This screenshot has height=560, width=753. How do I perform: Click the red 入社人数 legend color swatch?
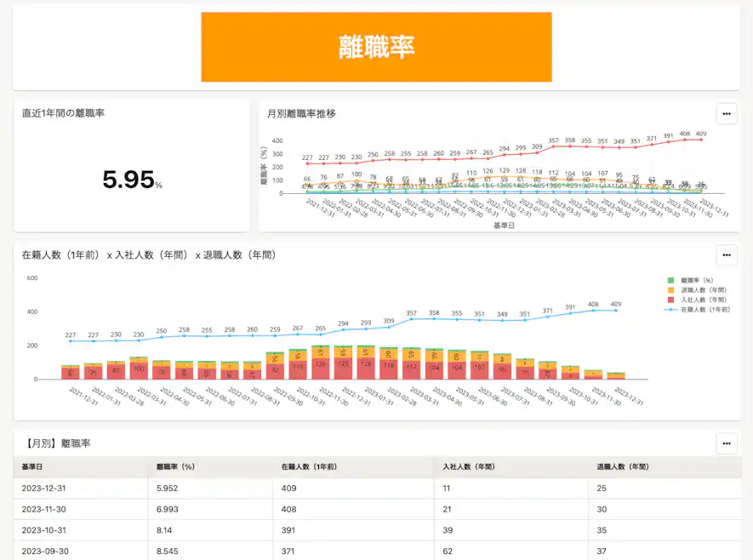(x=670, y=300)
